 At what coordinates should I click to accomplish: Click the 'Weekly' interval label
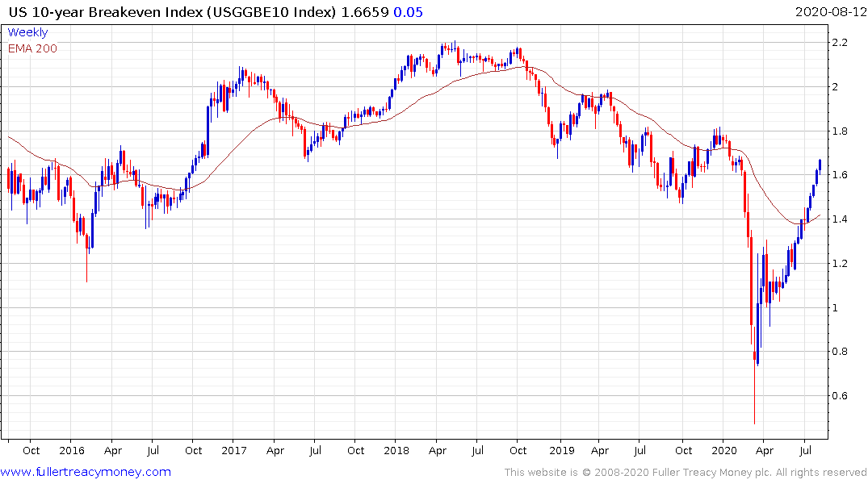[x=27, y=32]
